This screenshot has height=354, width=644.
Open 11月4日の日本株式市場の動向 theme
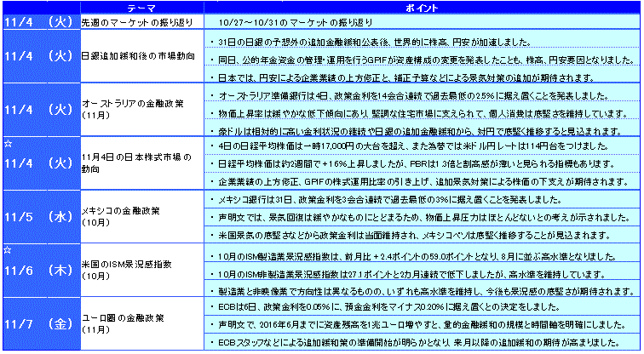tap(128, 163)
